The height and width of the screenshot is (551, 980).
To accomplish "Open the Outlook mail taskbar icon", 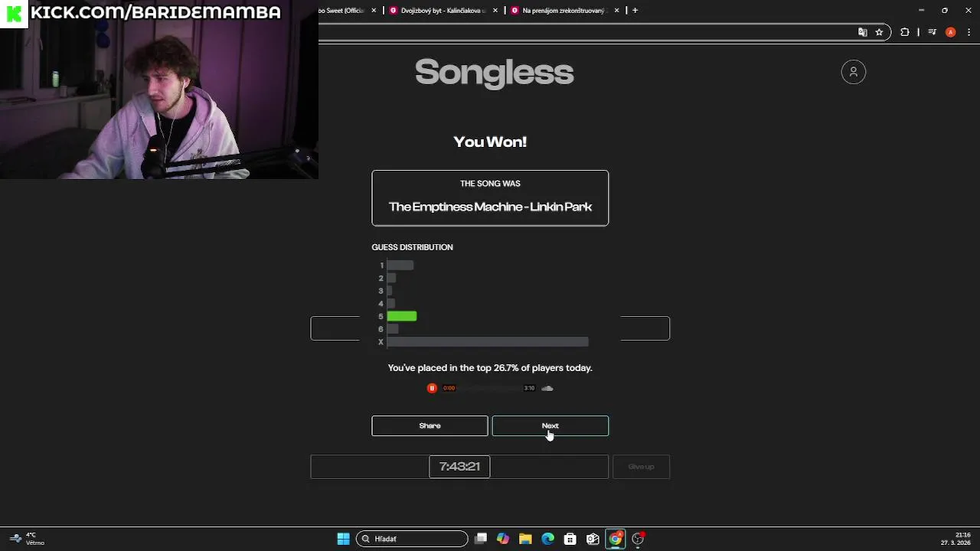I will 593,539.
